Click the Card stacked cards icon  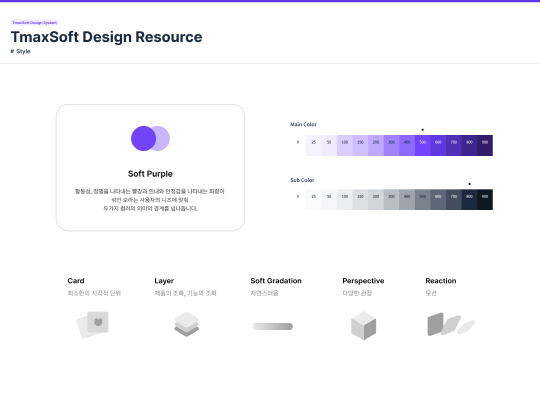[93, 325]
